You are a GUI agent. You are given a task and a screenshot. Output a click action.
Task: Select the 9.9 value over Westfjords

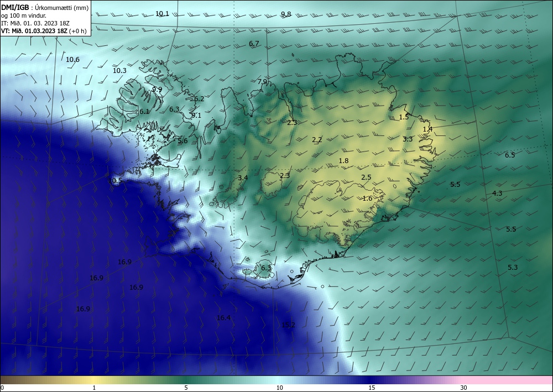[x=157, y=89]
